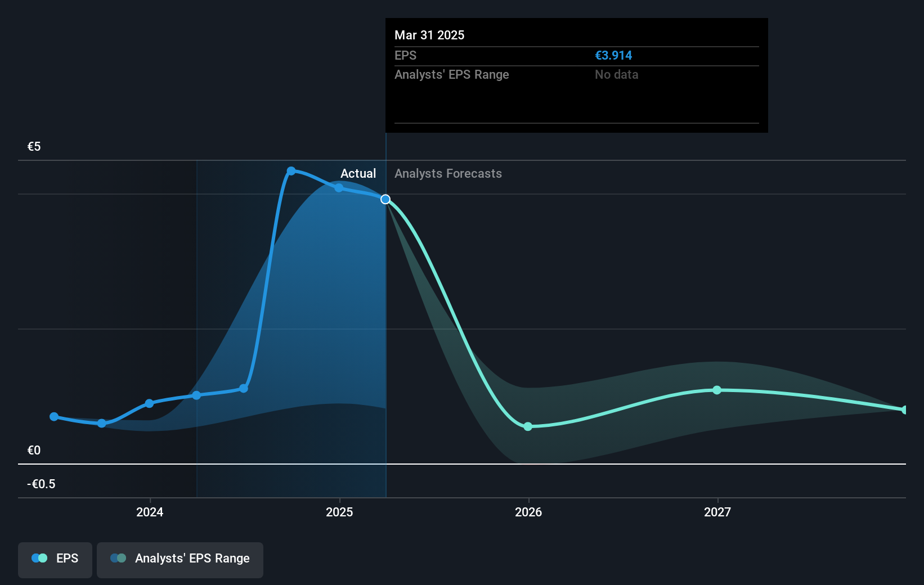Click the Analysts Forecasts section label
Viewport: 924px width, 585px height.
click(448, 173)
